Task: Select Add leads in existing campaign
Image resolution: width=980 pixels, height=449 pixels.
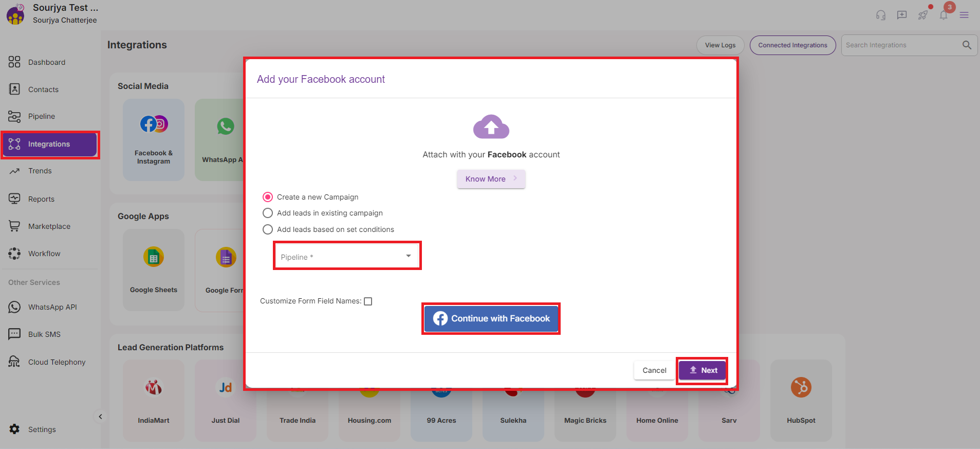Action: point(268,213)
